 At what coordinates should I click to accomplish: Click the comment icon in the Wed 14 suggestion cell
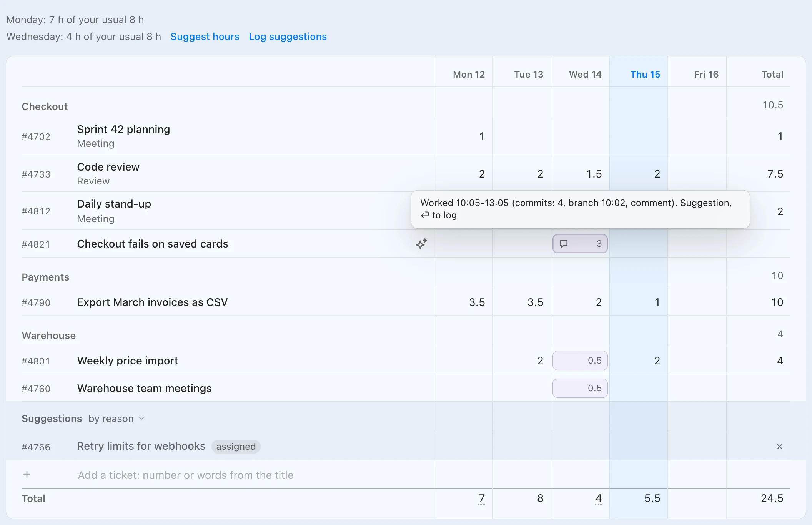564,244
